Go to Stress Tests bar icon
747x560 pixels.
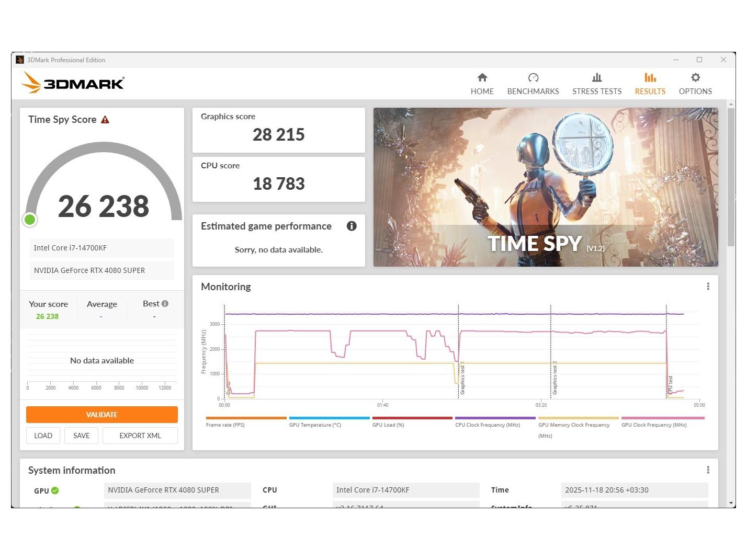[x=596, y=78]
